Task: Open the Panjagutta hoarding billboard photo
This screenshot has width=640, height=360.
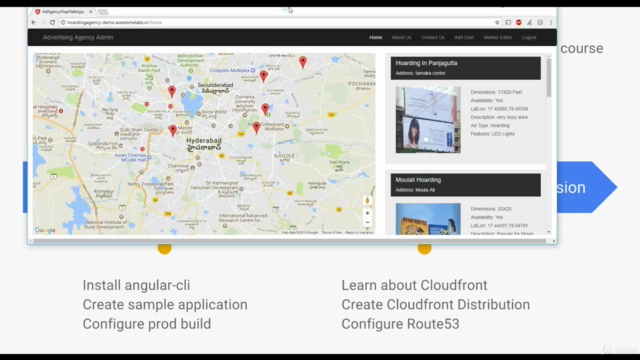Action: tap(428, 120)
